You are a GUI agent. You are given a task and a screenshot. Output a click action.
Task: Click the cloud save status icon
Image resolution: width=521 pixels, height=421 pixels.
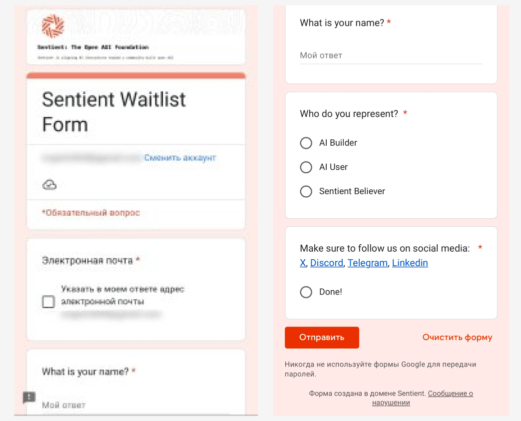point(49,185)
